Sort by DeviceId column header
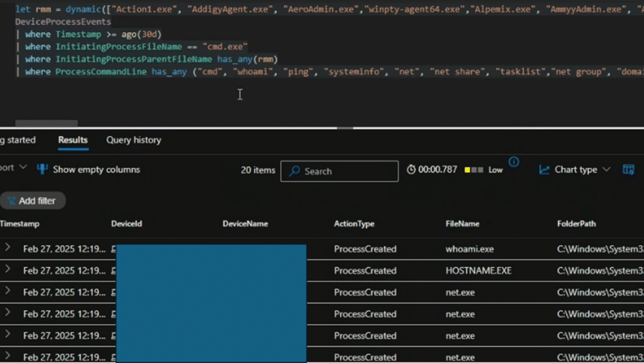 click(126, 224)
